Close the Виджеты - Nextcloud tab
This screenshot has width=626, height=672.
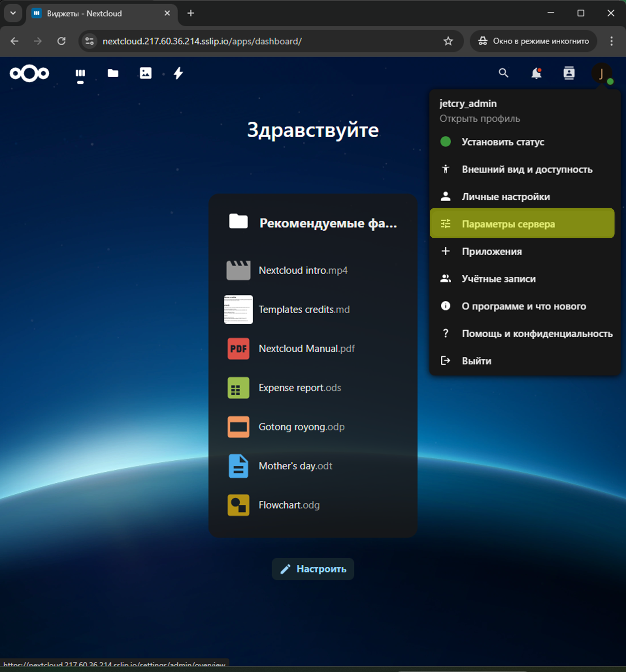(167, 13)
